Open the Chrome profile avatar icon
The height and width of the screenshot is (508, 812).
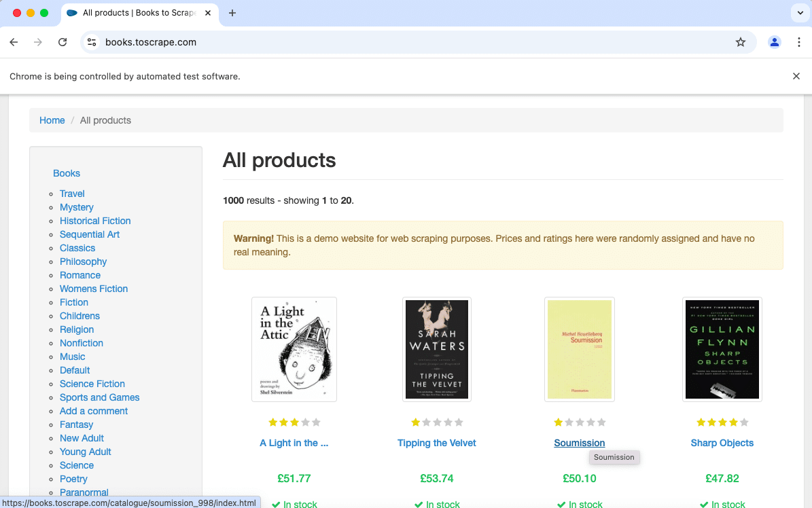(x=774, y=42)
